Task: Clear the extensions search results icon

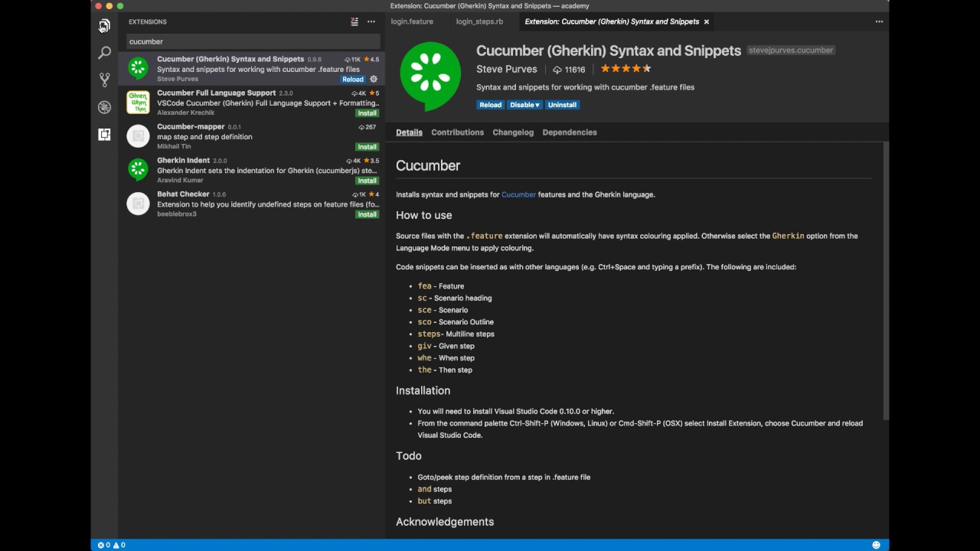Action: 354,22
